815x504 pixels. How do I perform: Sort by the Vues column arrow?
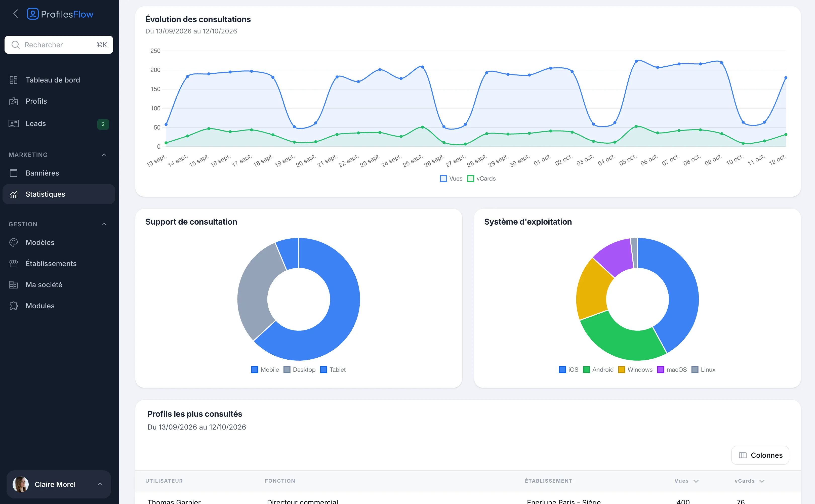tap(696, 481)
